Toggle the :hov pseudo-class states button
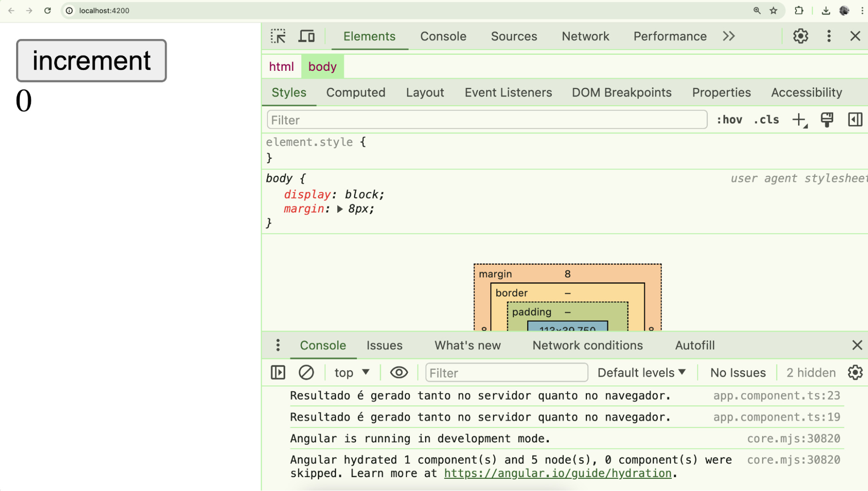This screenshot has height=491, width=868. point(729,120)
